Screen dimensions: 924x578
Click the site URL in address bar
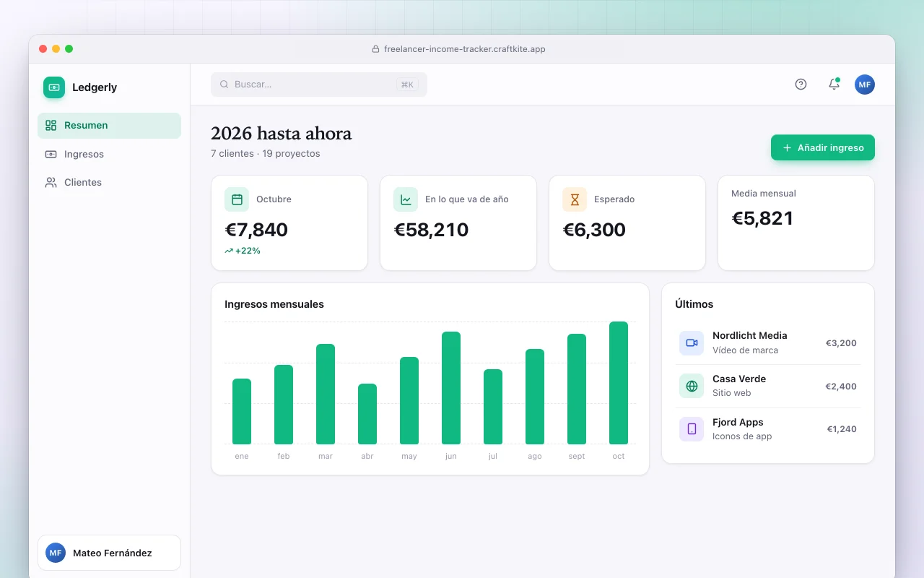pos(465,49)
